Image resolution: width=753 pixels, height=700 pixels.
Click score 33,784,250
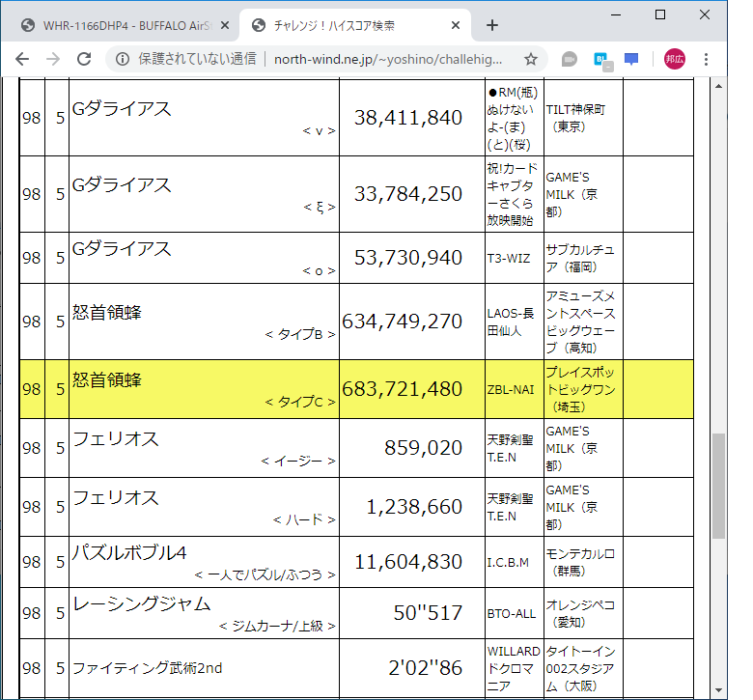pos(408,194)
